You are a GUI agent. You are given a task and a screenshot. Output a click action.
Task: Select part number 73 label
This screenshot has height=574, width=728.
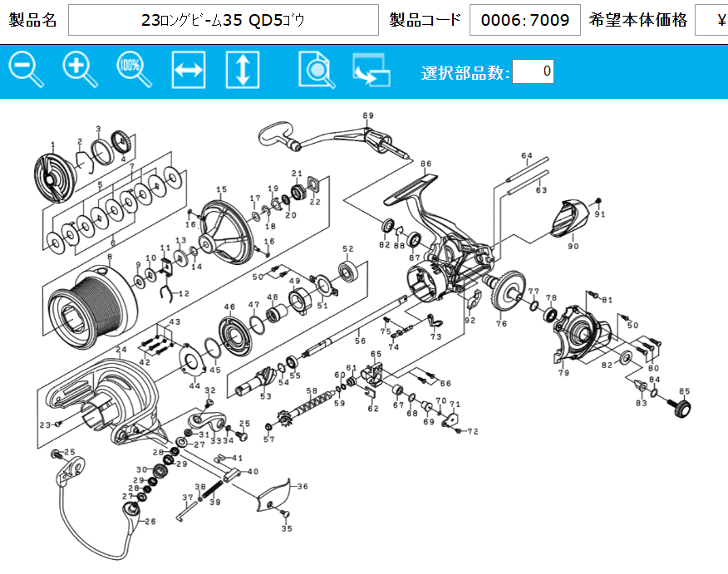point(436,337)
